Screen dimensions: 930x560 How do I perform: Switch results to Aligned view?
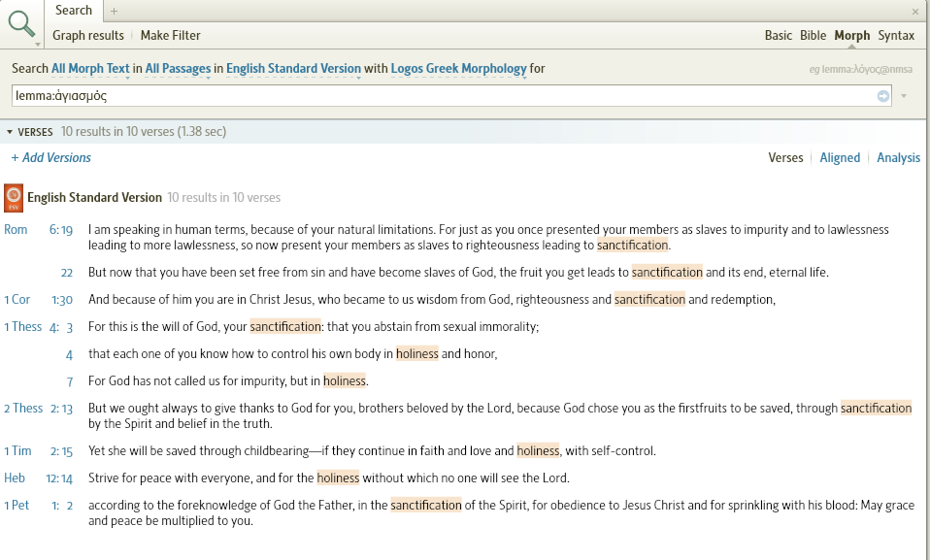point(840,158)
